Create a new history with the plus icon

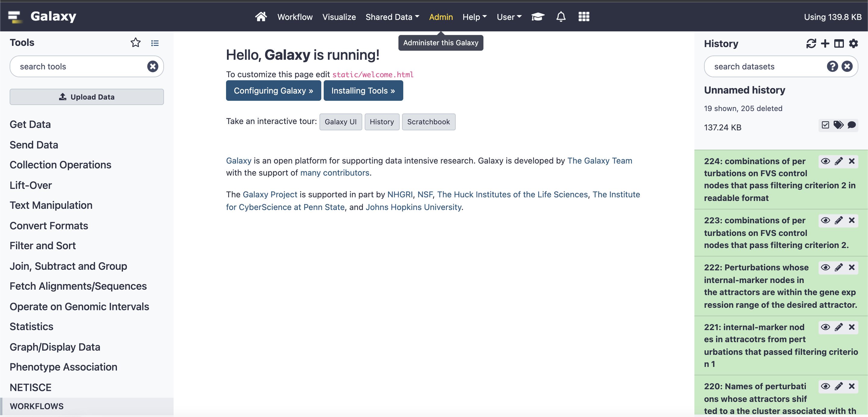[825, 43]
